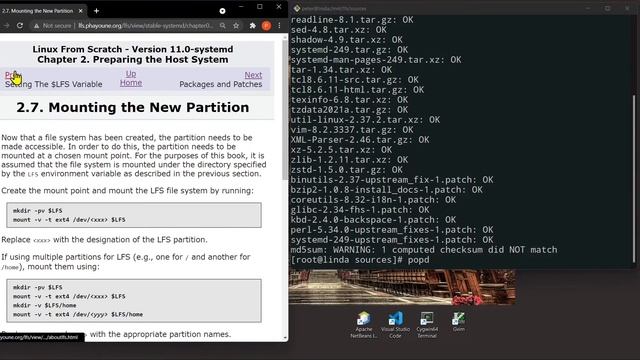Click the 'mkdir -pv $LFS' line in first code box
The width and height of the screenshot is (640, 360).
pos(38,211)
